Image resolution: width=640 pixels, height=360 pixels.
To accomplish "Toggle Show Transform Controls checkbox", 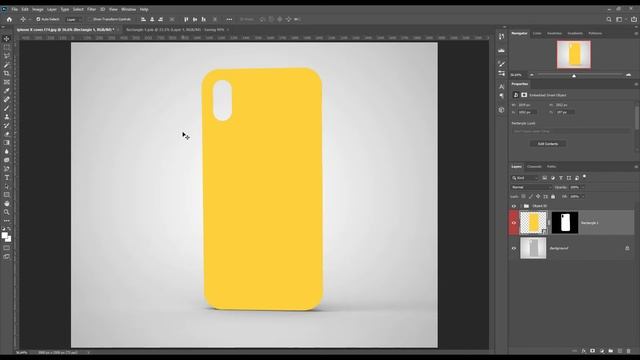I will [90, 19].
